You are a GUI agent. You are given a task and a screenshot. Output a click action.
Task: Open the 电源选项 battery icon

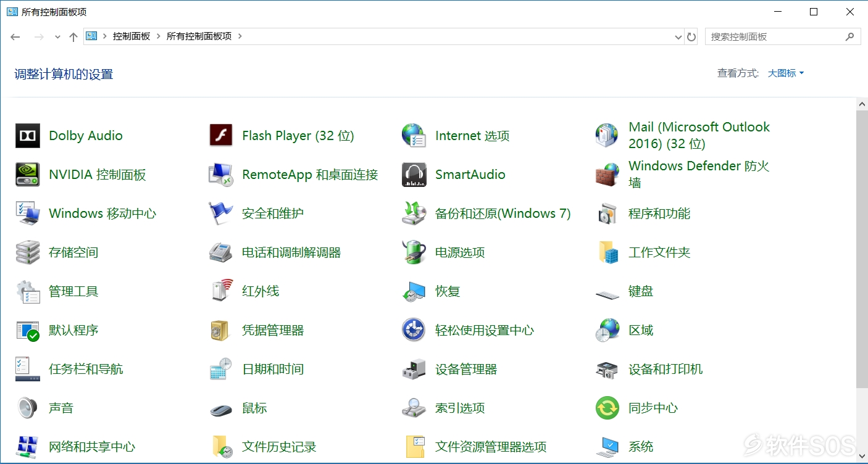pos(414,252)
